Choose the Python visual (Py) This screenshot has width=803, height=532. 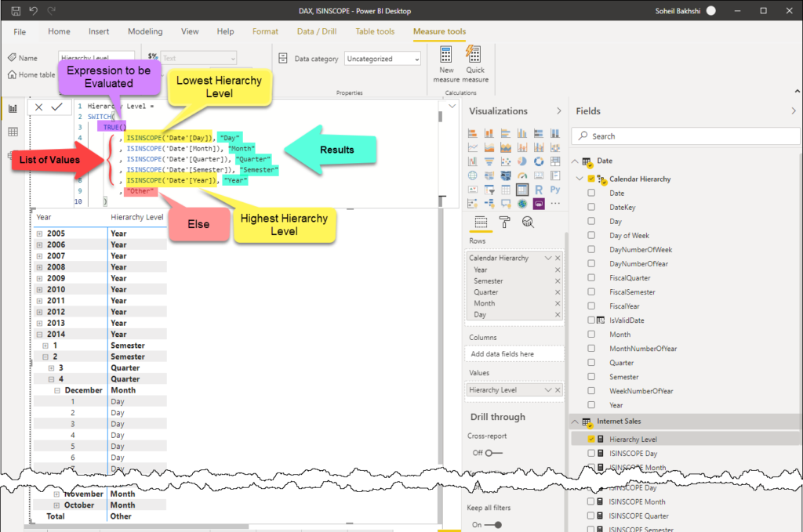(x=555, y=190)
